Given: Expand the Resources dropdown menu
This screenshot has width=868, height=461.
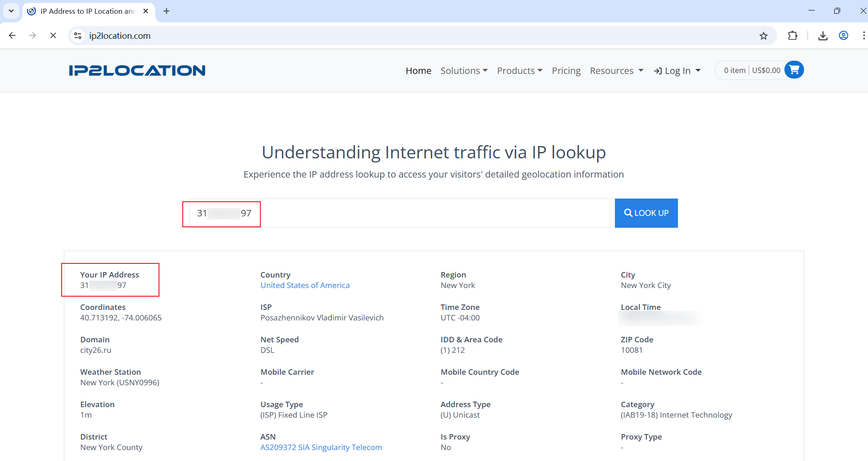Looking at the screenshot, I should tap(616, 71).
